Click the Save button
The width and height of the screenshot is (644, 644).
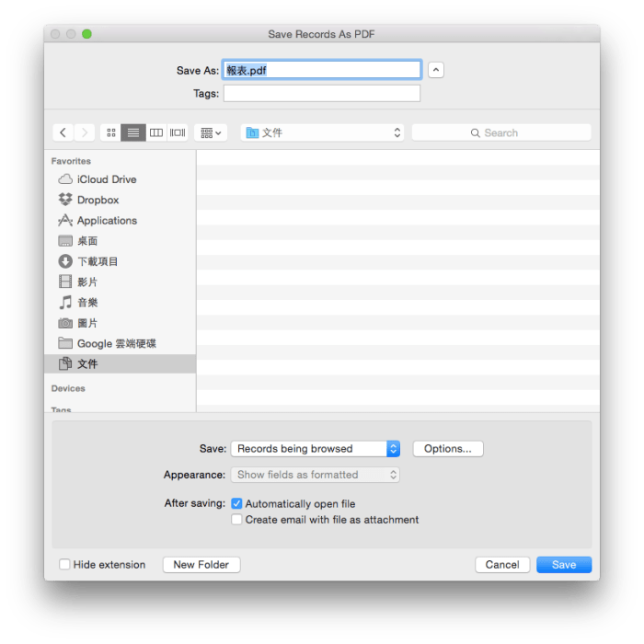tap(564, 565)
